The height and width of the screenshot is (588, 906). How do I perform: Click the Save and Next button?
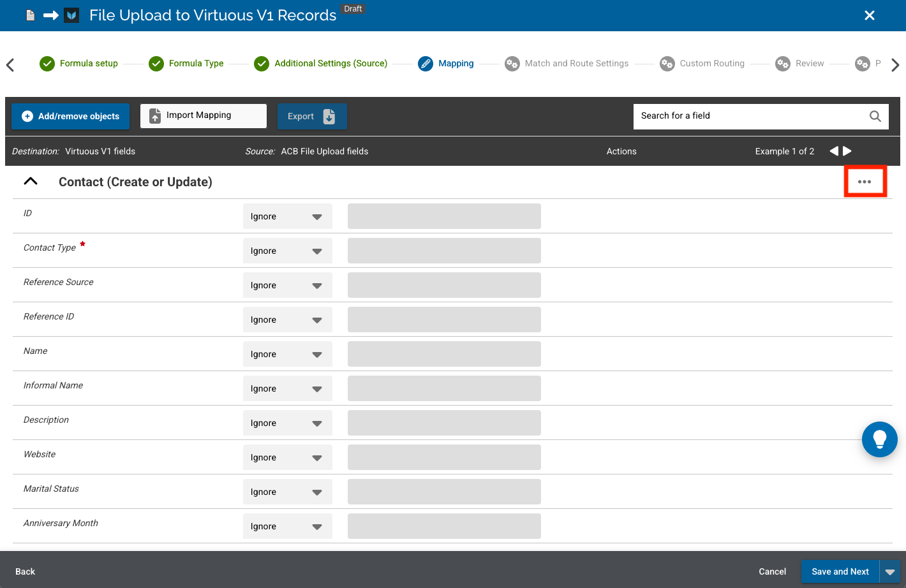point(840,571)
